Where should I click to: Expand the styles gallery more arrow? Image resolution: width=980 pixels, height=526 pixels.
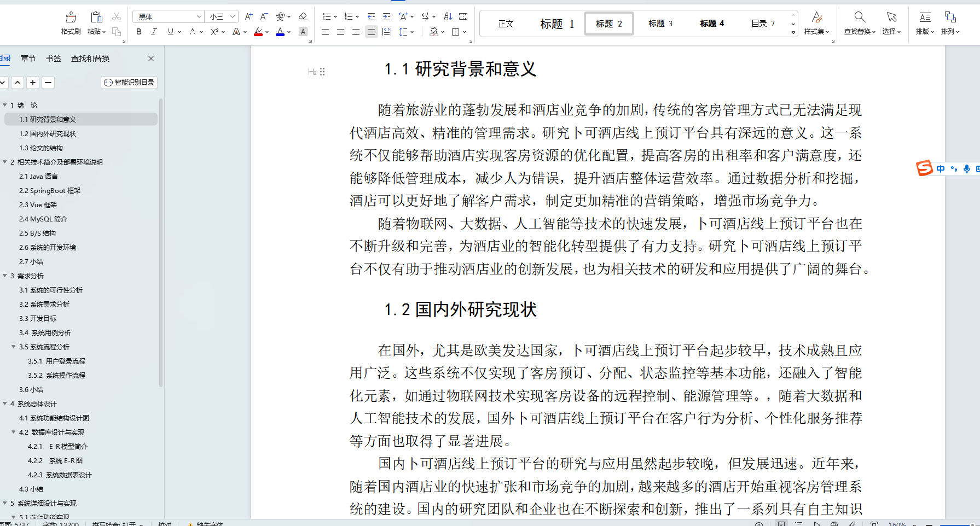[793, 32]
